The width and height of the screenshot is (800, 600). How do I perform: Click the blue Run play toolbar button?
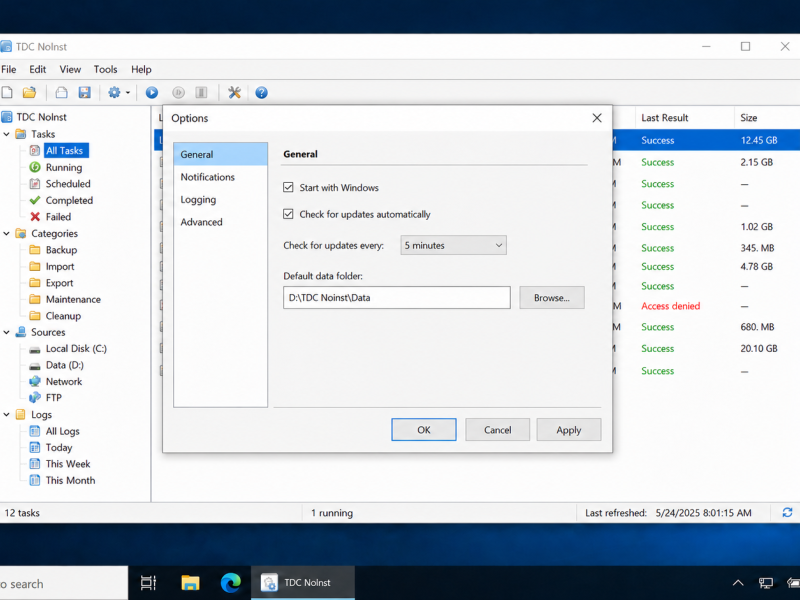[x=152, y=92]
